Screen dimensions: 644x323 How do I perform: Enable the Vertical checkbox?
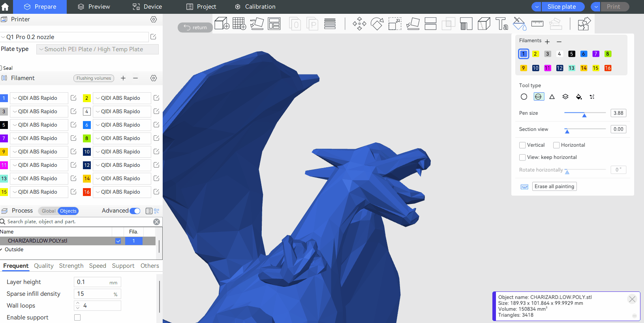(x=522, y=145)
